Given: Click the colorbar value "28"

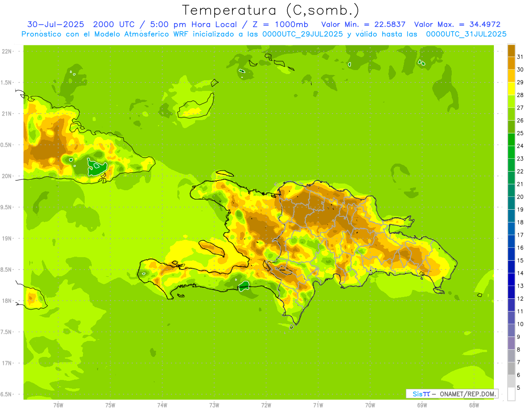Looking at the screenshot, I should pos(520,95).
